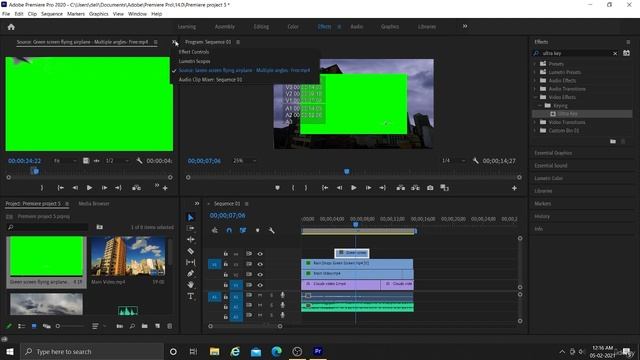Create a new custom bin in the Effects panel
The image size is (640, 360).
[x=613, y=141]
